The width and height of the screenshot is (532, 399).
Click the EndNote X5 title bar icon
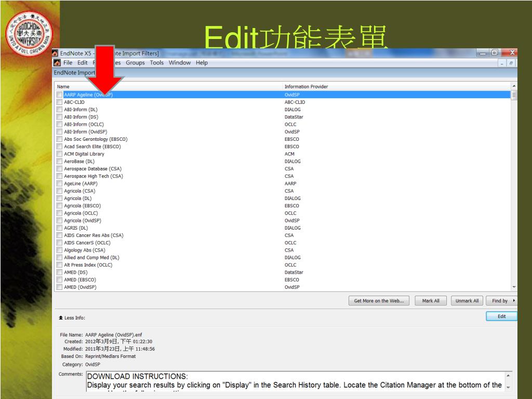pos(55,54)
